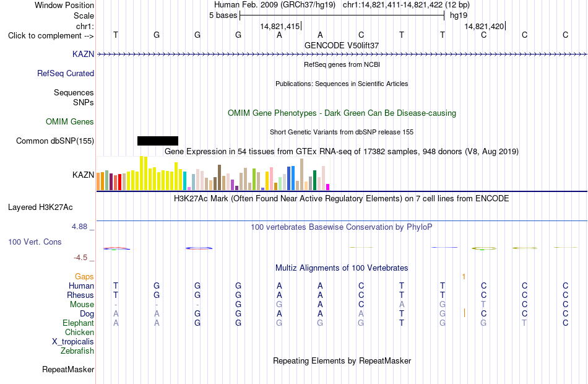Viewport: 588px width, 384px height.
Task: Select the black dbSNP variant block
Action: (x=158, y=141)
